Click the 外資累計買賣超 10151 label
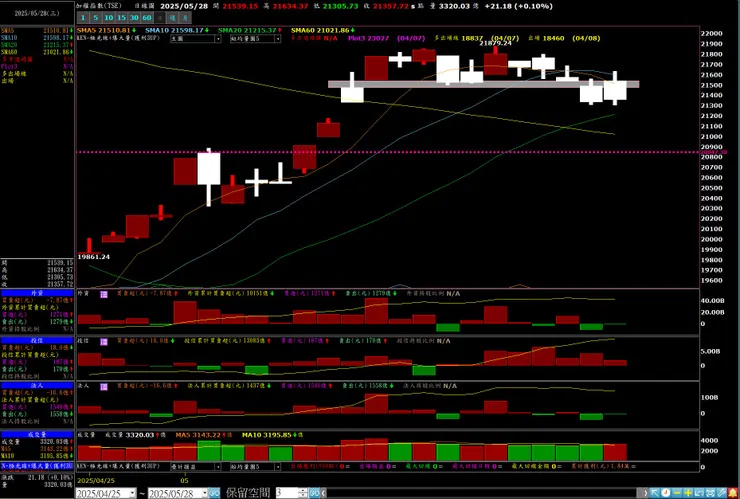The height and width of the screenshot is (499, 740). (x=230, y=294)
